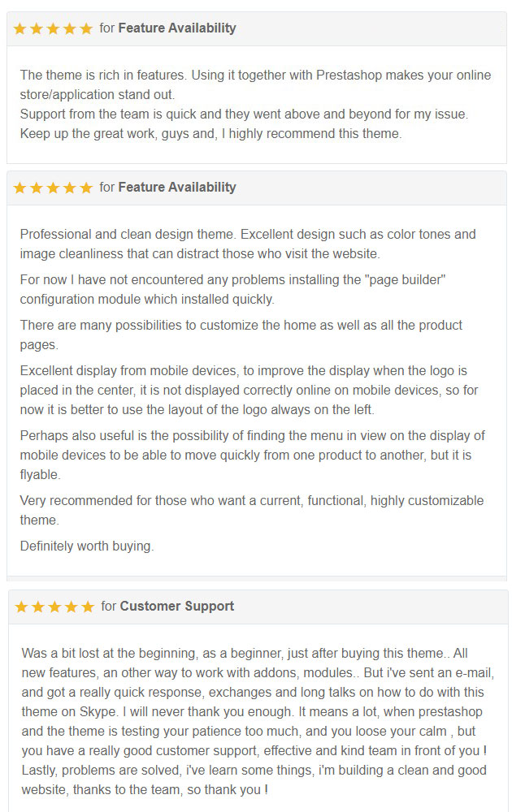This screenshot has width=512, height=812.
Task: Click last star of the Customer Support review
Action: coord(88,607)
